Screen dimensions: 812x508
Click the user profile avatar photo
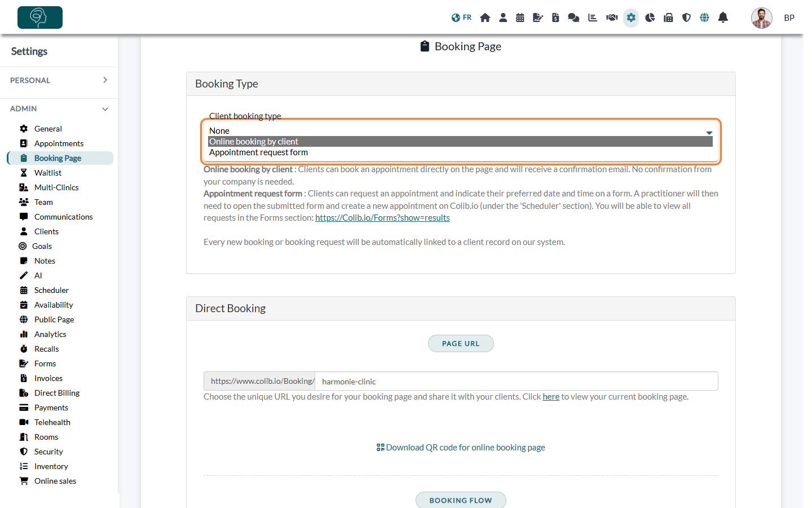coord(761,18)
